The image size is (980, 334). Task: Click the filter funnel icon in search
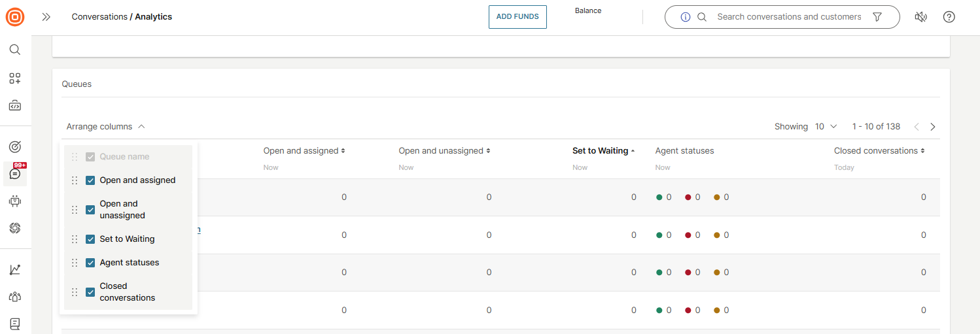(878, 17)
